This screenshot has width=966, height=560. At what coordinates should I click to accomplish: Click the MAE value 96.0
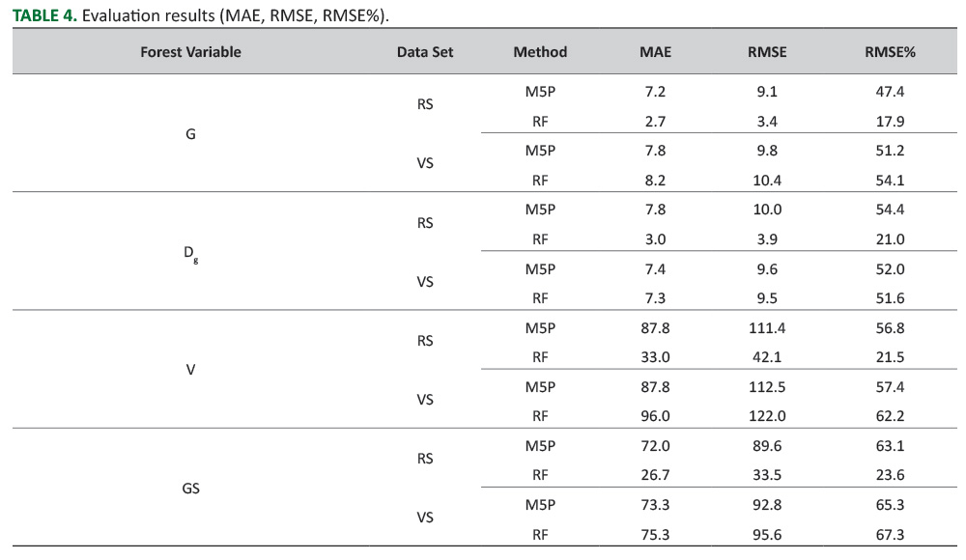click(x=655, y=416)
